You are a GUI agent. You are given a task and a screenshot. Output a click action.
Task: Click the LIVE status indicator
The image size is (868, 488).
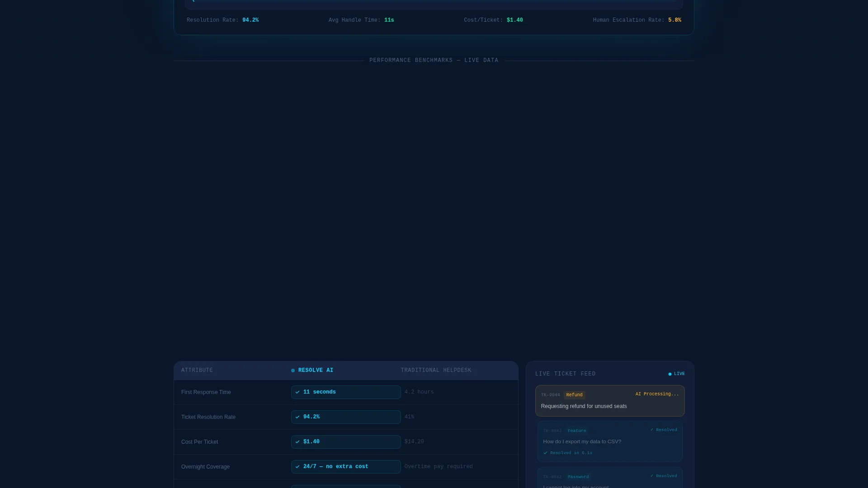click(x=676, y=374)
